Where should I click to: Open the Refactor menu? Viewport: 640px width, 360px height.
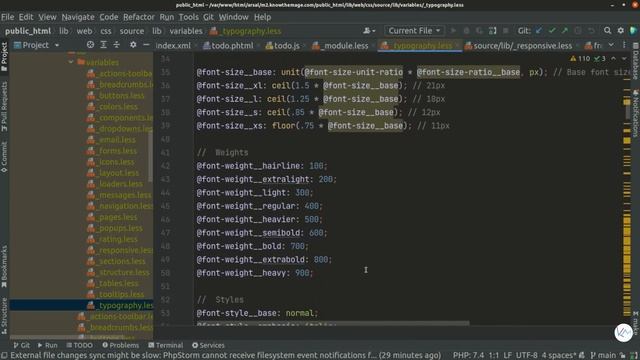[x=139, y=17]
